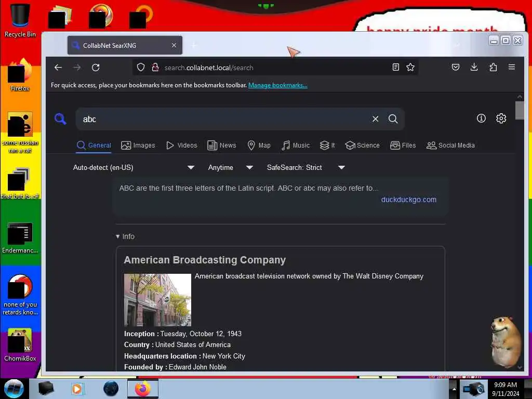Select the 'that but its c#' desktop icon
Screen dimensions: 532x399
click(x=20, y=183)
